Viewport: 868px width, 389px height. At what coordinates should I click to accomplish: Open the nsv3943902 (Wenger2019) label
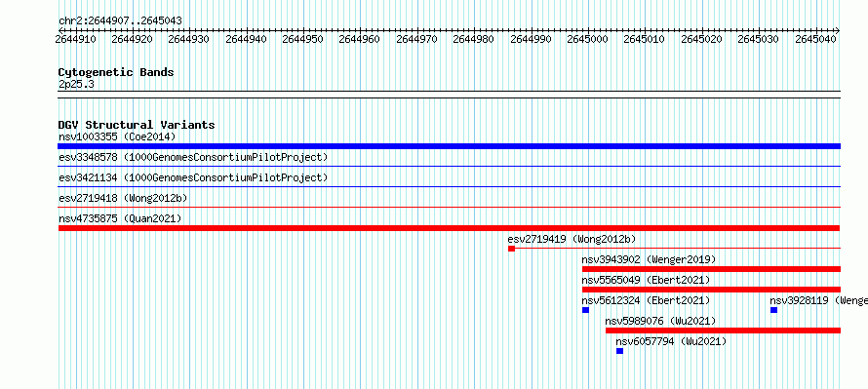click(x=649, y=259)
